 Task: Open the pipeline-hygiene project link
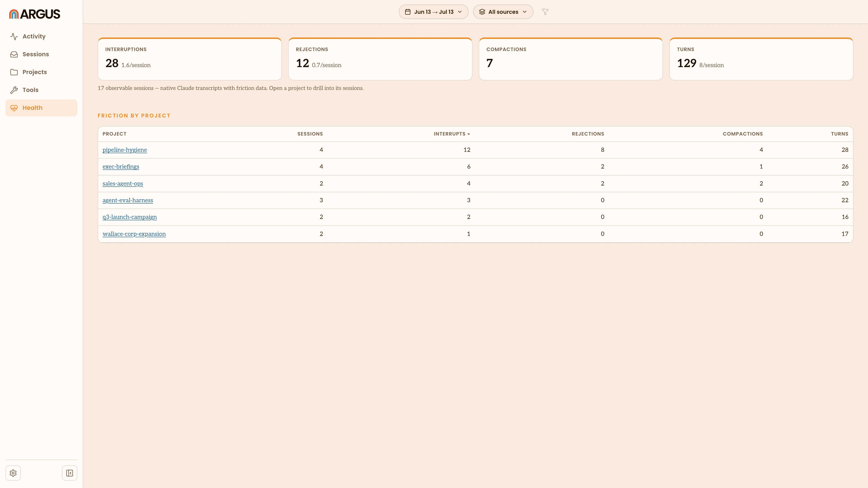pos(125,150)
